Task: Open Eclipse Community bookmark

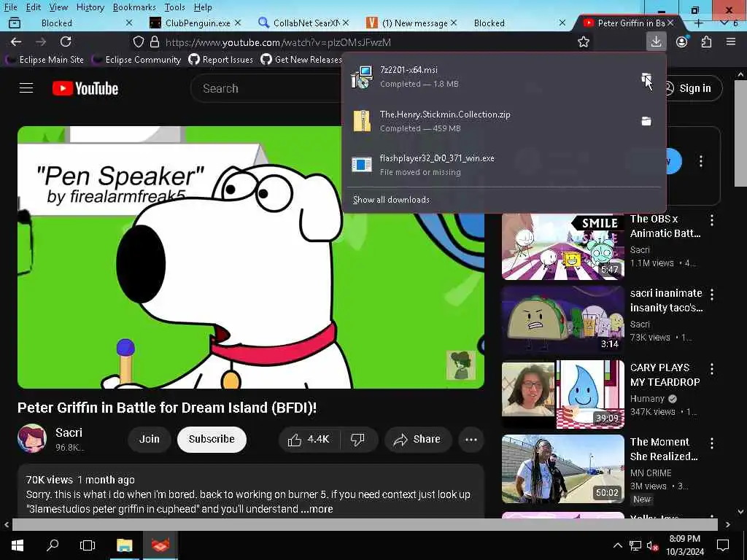Action: click(136, 60)
